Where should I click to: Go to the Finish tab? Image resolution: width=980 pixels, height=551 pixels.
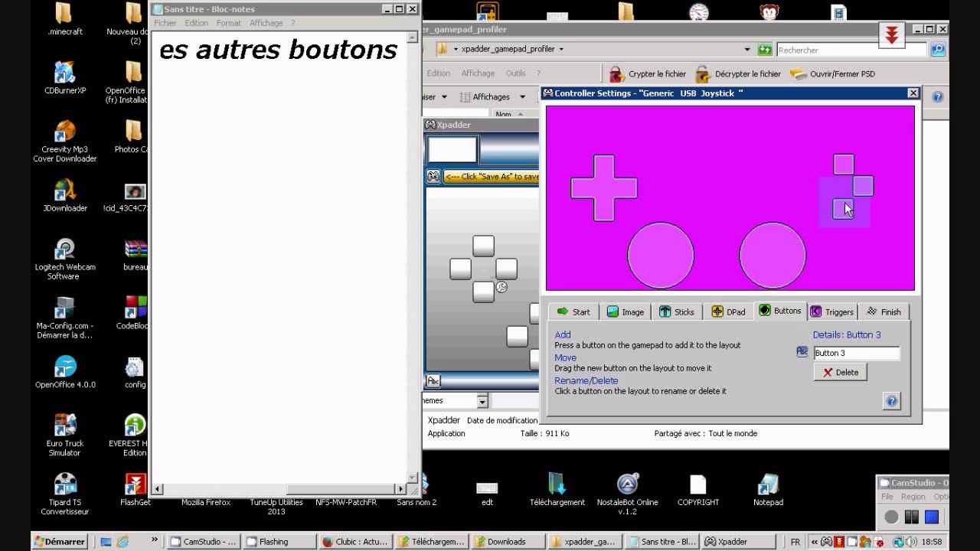(x=884, y=311)
